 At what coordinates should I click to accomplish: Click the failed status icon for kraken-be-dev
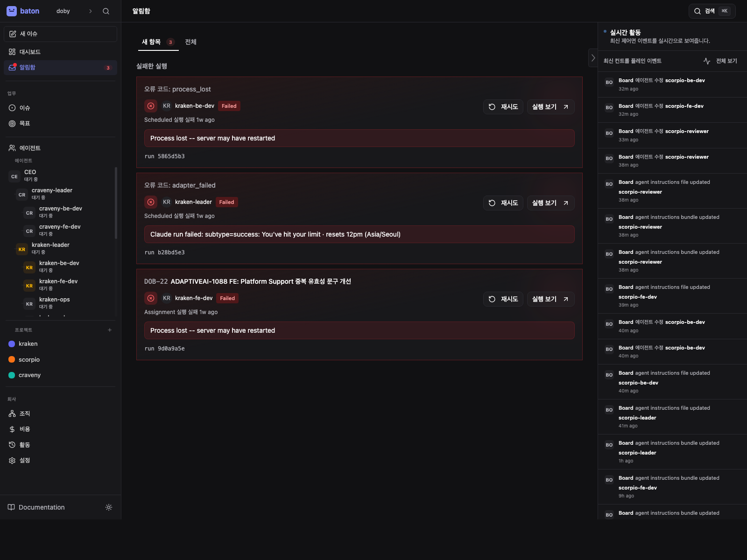pos(151,106)
